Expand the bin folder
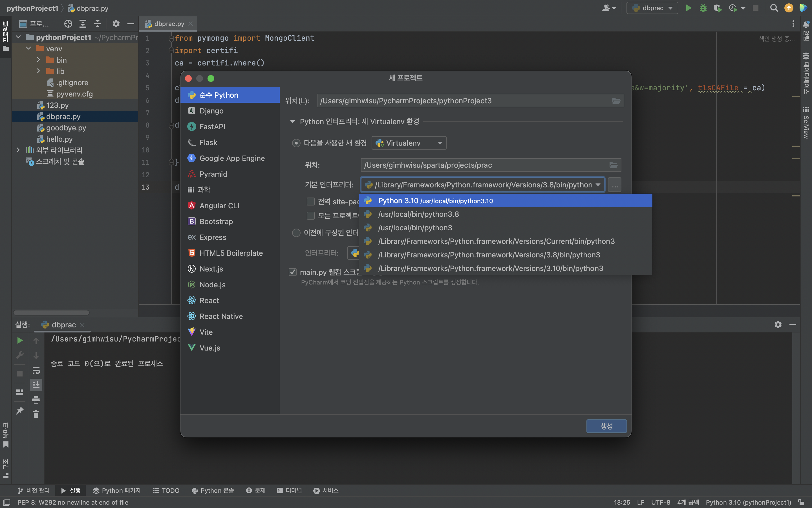 point(39,60)
